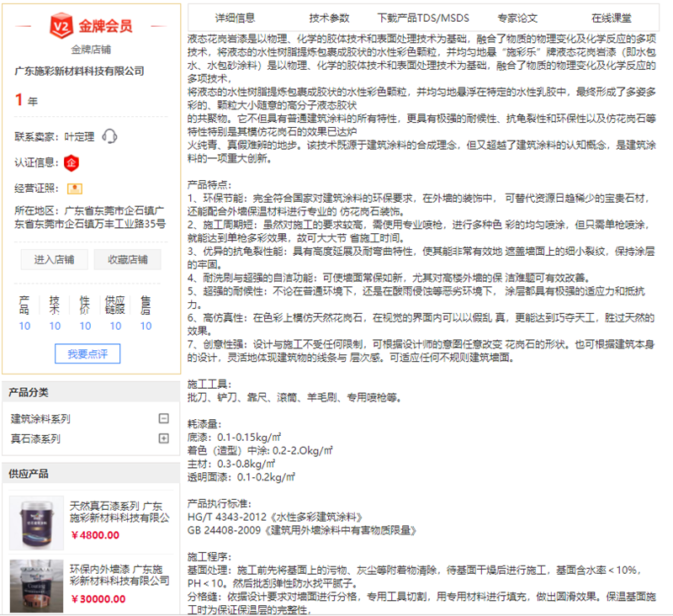Open 建筑涂料系列 category link
The image size is (673, 616).
point(40,419)
